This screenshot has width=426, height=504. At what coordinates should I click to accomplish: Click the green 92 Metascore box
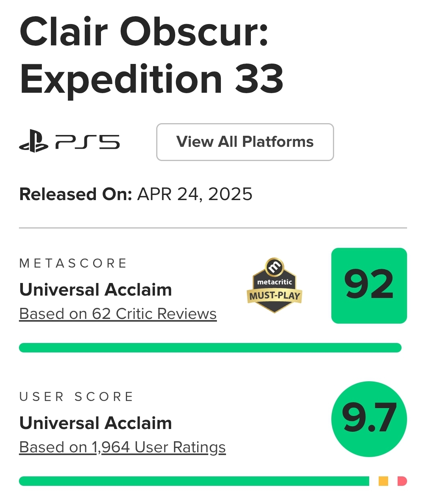369,285
